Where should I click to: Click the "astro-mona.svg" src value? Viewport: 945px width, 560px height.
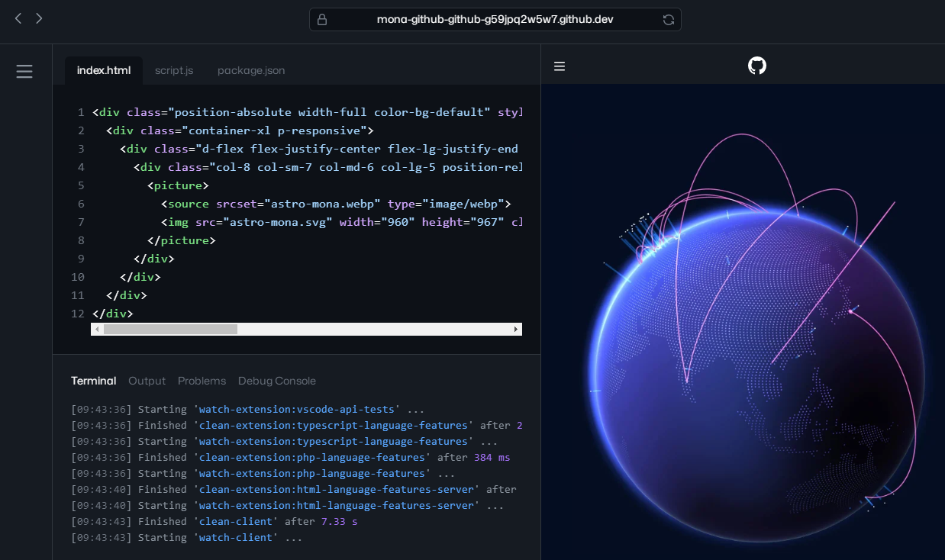click(x=278, y=222)
